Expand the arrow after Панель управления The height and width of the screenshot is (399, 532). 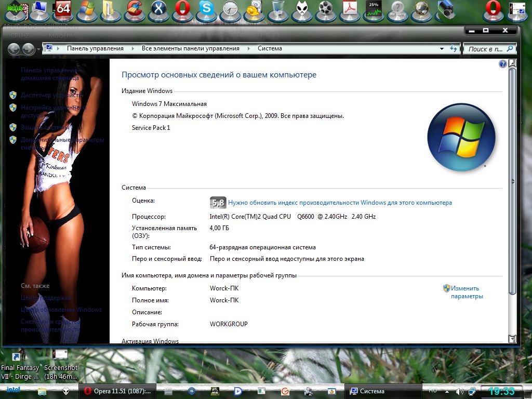point(132,48)
